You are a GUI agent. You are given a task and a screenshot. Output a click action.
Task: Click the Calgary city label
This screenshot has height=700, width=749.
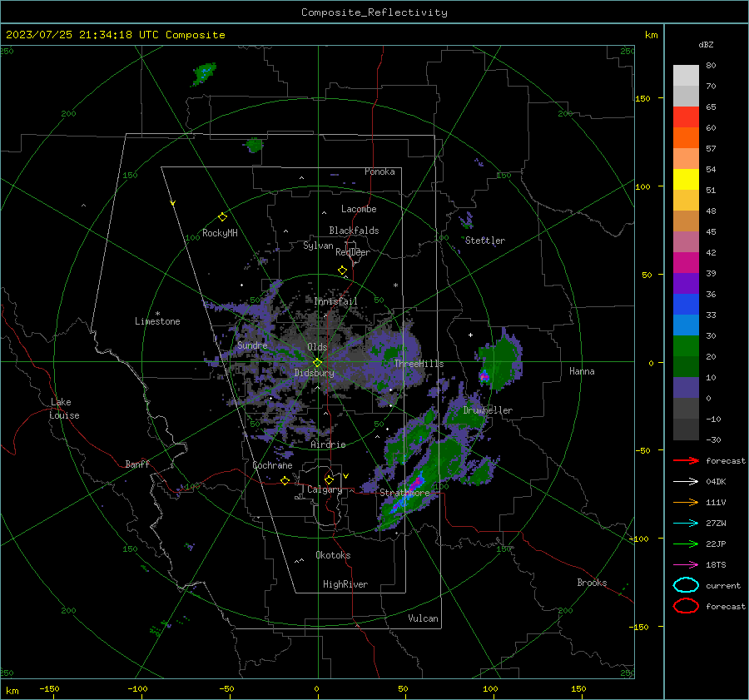325,489
